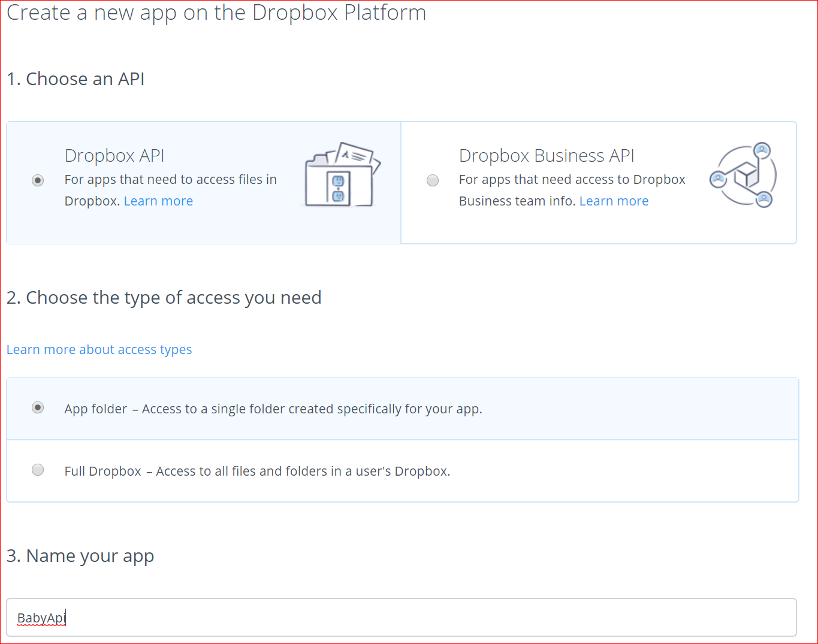This screenshot has height=644, width=818.
Task: Click 'Create a new app on the Dropbox Platform' title
Action: tap(216, 13)
